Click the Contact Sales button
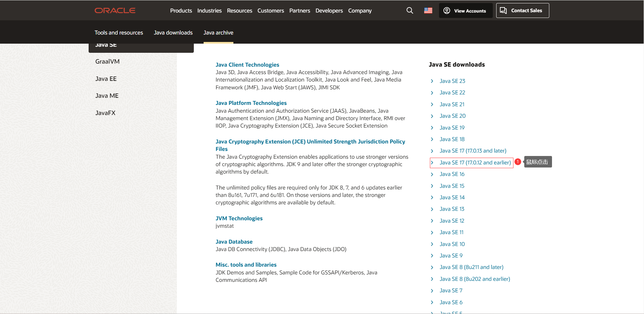Viewport: 644px width, 314px height. pyautogui.click(x=522, y=10)
